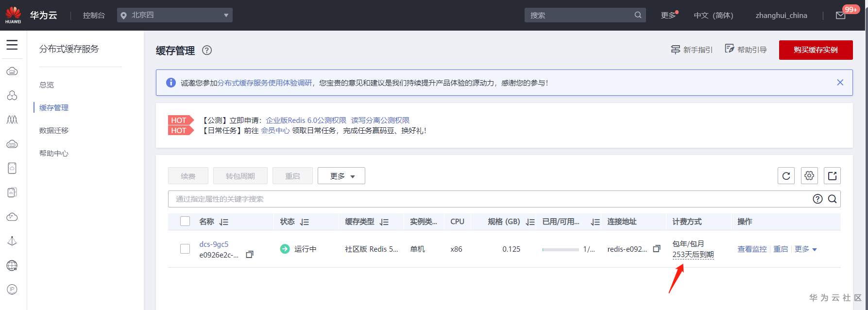
Task: Click the mail notifications icon
Action: [841, 16]
